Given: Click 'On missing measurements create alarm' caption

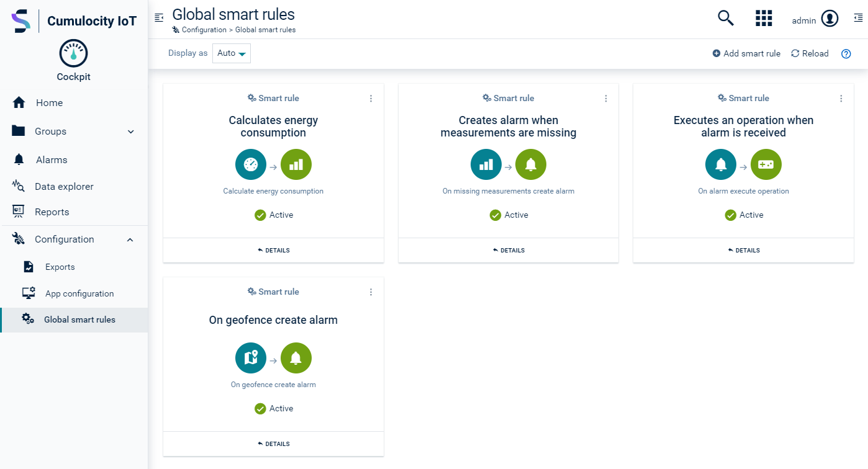Looking at the screenshot, I should pos(509,191).
